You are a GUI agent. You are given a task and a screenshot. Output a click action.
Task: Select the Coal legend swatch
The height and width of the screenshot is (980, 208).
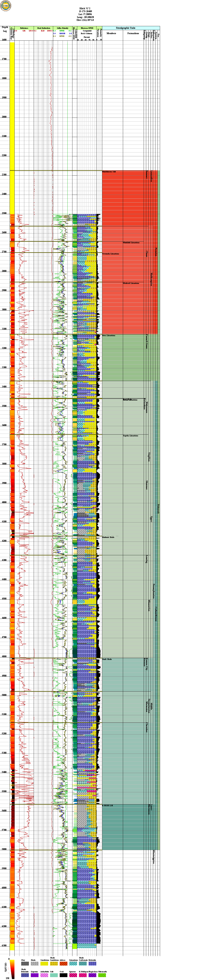[x=63, y=975]
